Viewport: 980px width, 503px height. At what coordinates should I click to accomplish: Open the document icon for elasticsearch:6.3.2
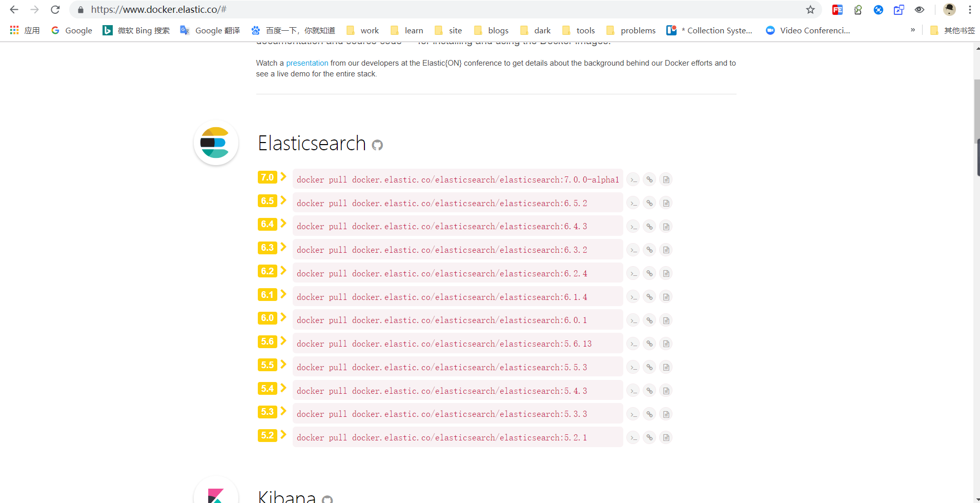tap(666, 250)
